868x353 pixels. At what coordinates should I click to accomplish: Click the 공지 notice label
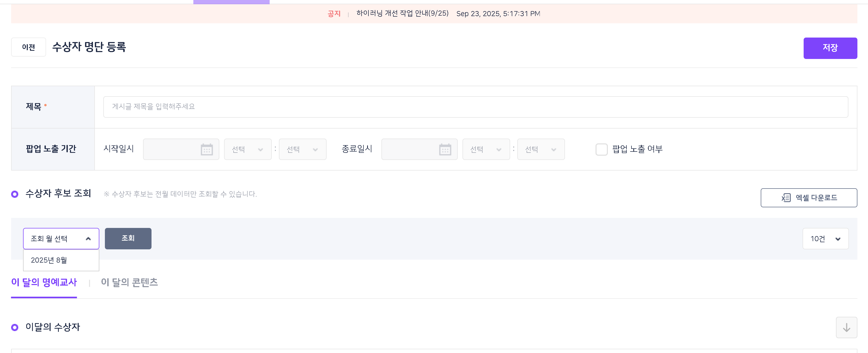(334, 14)
